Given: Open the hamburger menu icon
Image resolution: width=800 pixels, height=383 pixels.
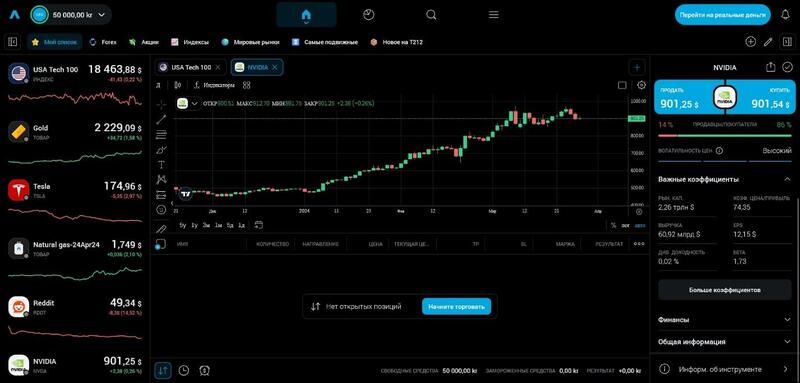Looking at the screenshot, I should coord(493,15).
